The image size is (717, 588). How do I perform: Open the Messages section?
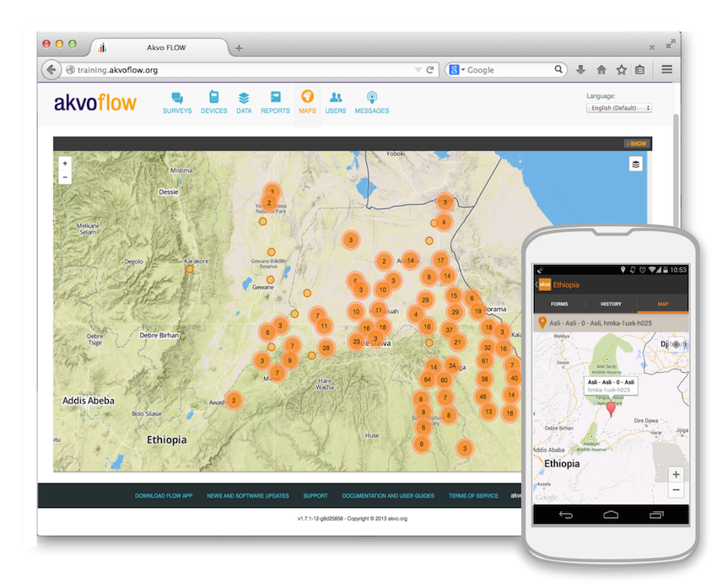click(x=372, y=103)
